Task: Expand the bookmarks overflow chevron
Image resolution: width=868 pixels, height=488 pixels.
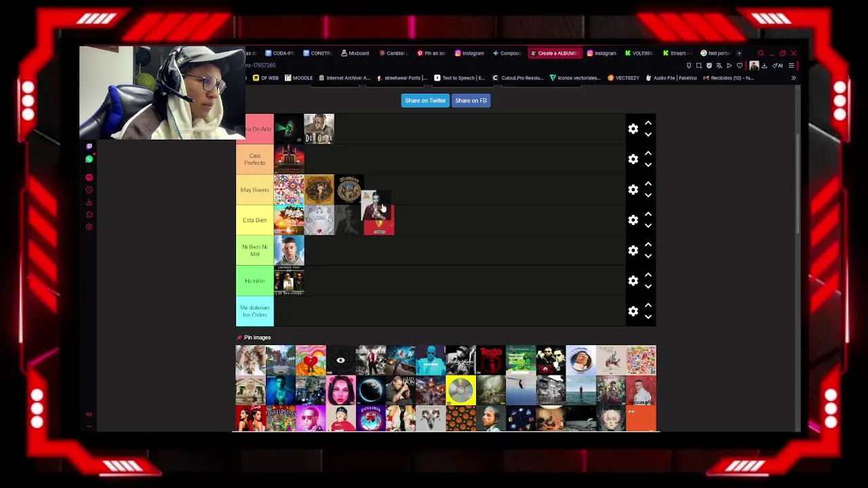Action: [793, 78]
